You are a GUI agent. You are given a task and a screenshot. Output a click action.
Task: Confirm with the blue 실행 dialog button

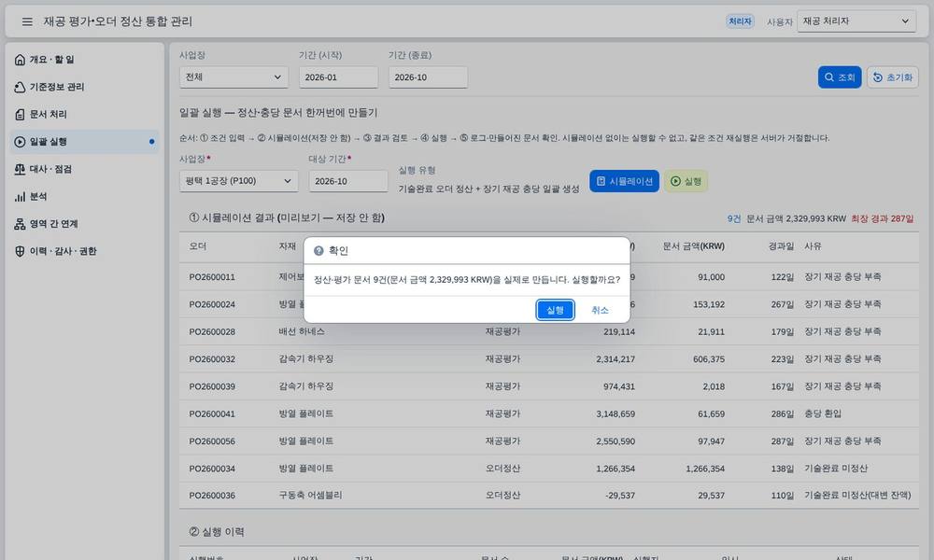[x=555, y=310]
